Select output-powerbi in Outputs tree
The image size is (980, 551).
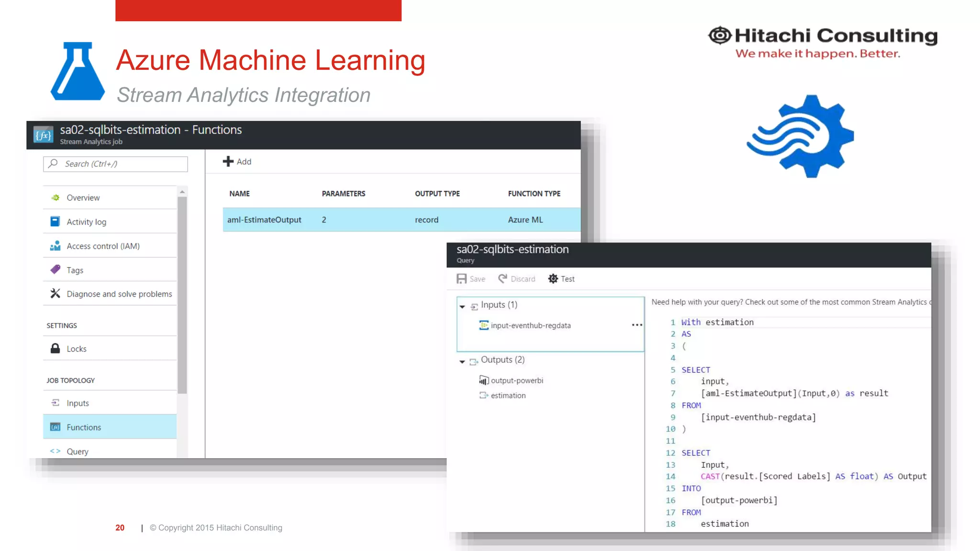[517, 380]
